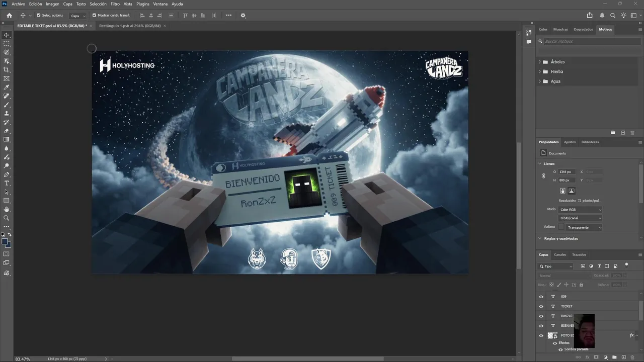Image resolution: width=644 pixels, height=362 pixels.
Task: Open the Color RGB mode dropdown
Action: (581, 210)
